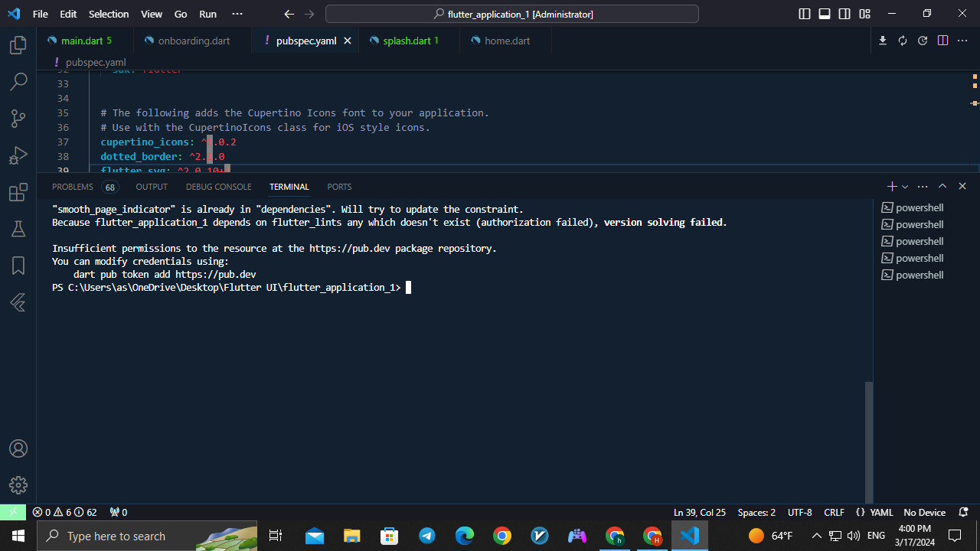Open the file history timeline icon
This screenshot has width=980, height=551.
(x=923, y=41)
